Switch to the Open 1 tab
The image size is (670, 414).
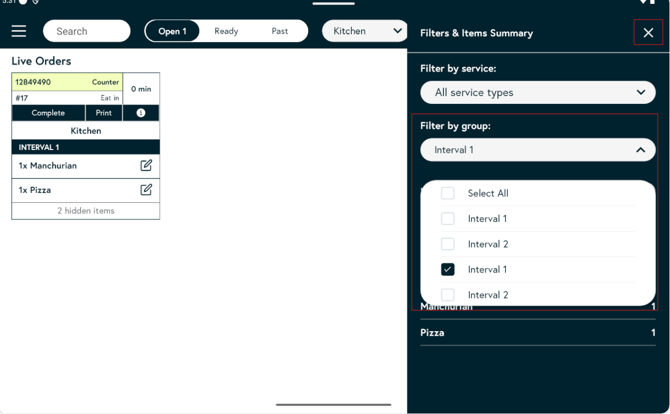coord(172,31)
